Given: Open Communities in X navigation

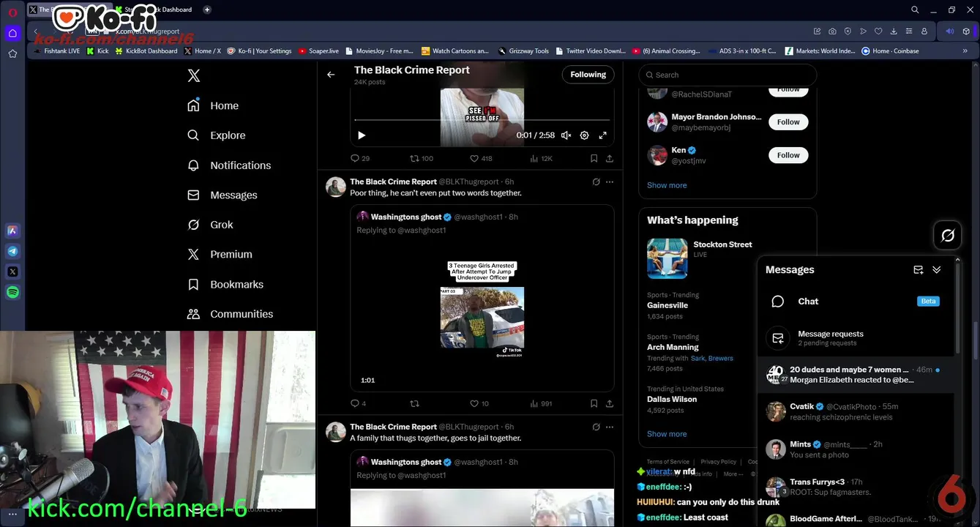Looking at the screenshot, I should coord(231,314).
